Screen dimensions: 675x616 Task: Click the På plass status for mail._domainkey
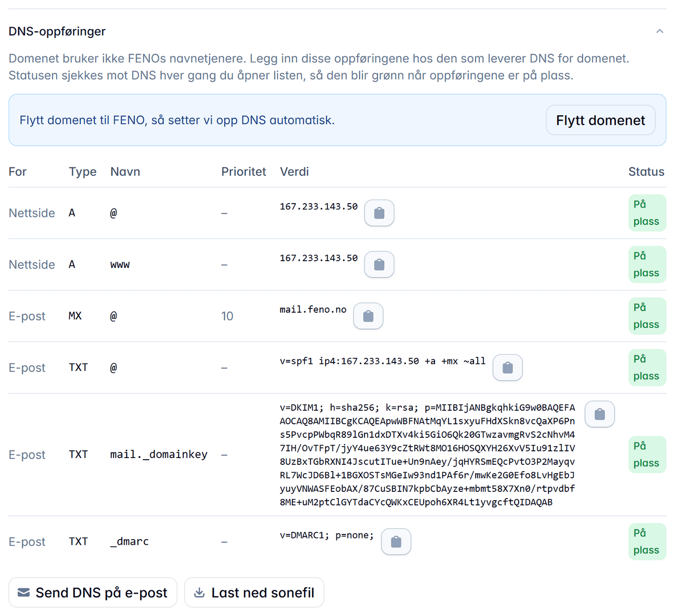(646, 454)
